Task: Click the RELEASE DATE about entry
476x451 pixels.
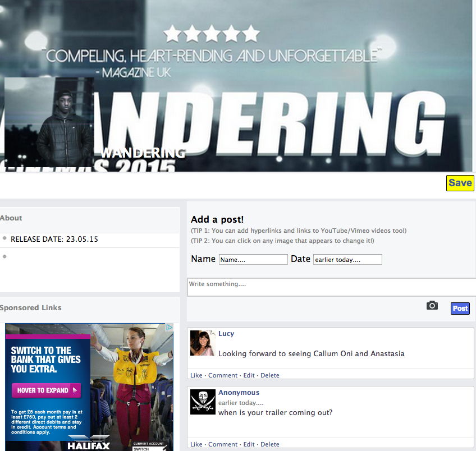Action: 54,240
